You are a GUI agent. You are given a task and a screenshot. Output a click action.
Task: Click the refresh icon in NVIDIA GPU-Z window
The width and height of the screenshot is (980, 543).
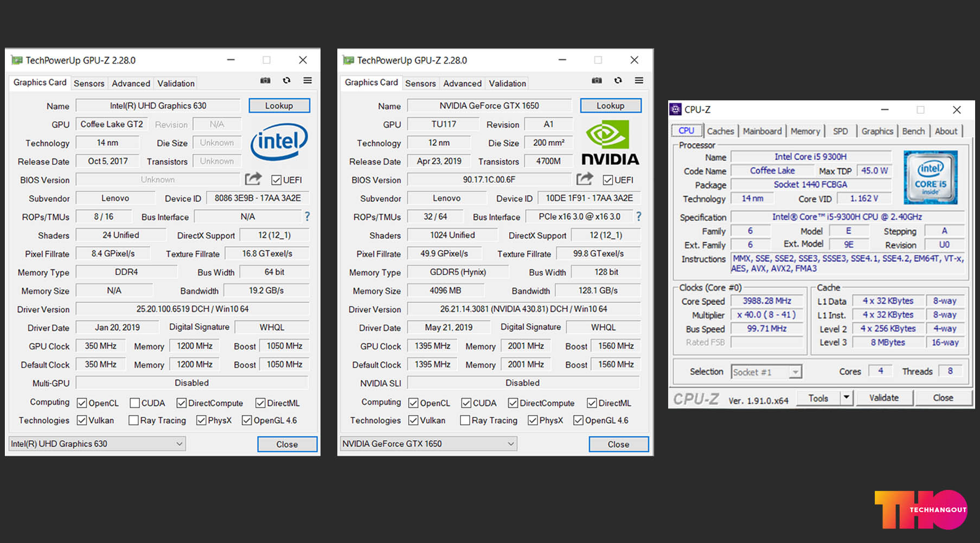tap(618, 80)
